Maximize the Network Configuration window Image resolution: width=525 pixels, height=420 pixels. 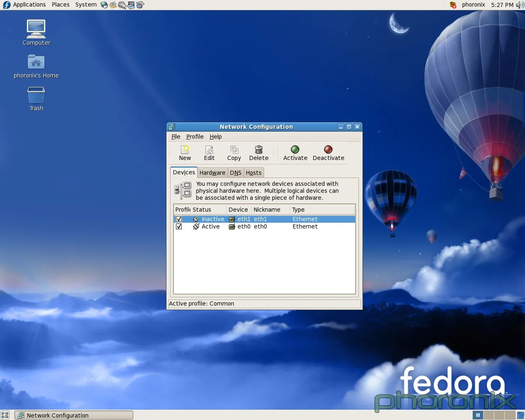click(x=349, y=127)
